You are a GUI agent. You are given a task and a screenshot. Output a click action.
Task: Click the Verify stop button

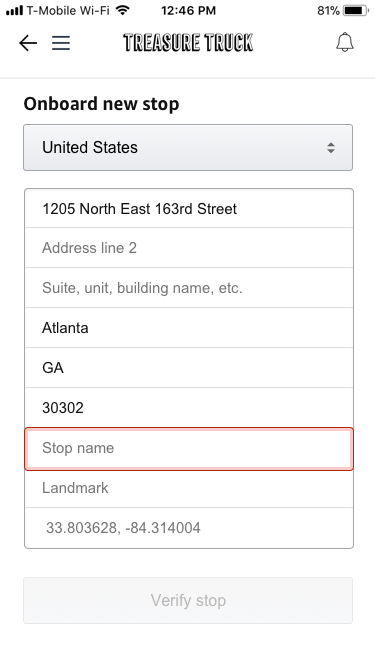click(x=188, y=601)
